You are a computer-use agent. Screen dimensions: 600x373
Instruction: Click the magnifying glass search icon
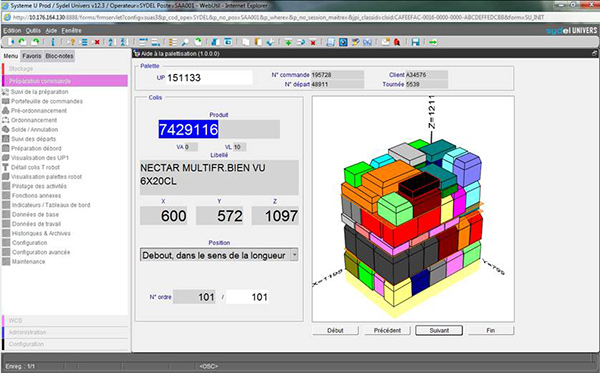tap(185, 42)
